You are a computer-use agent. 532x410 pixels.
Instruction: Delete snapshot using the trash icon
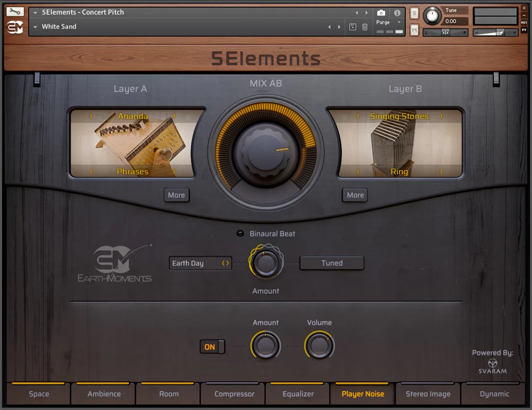[365, 27]
